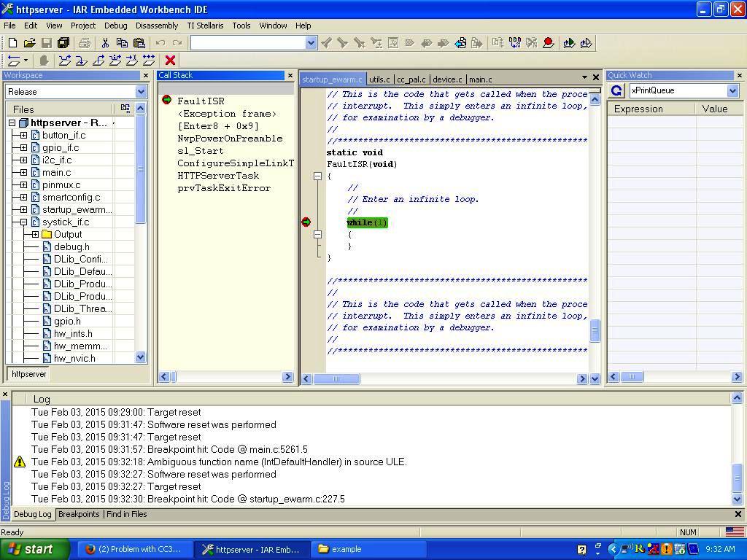
Task: Click the editor vertical scrollbar thumb
Action: pos(595,330)
